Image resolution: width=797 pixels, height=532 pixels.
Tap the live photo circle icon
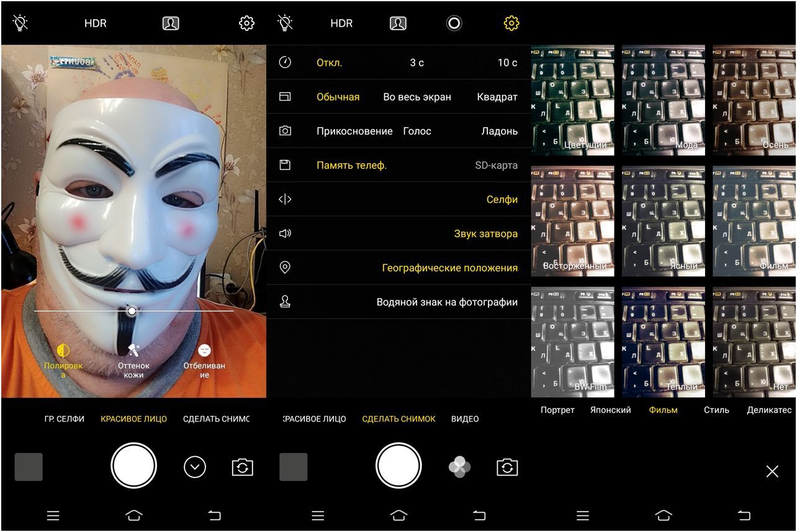[x=454, y=24]
